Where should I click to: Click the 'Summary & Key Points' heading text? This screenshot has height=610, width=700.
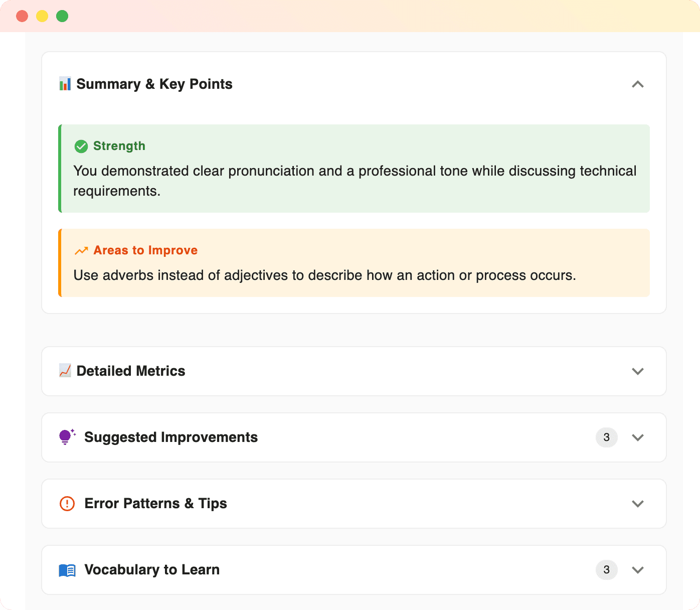(x=154, y=84)
